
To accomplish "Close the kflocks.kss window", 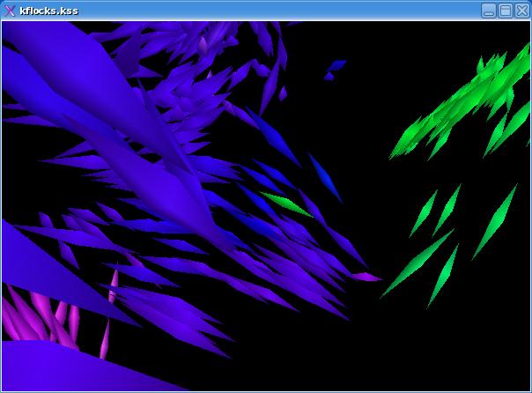I will [x=521, y=11].
